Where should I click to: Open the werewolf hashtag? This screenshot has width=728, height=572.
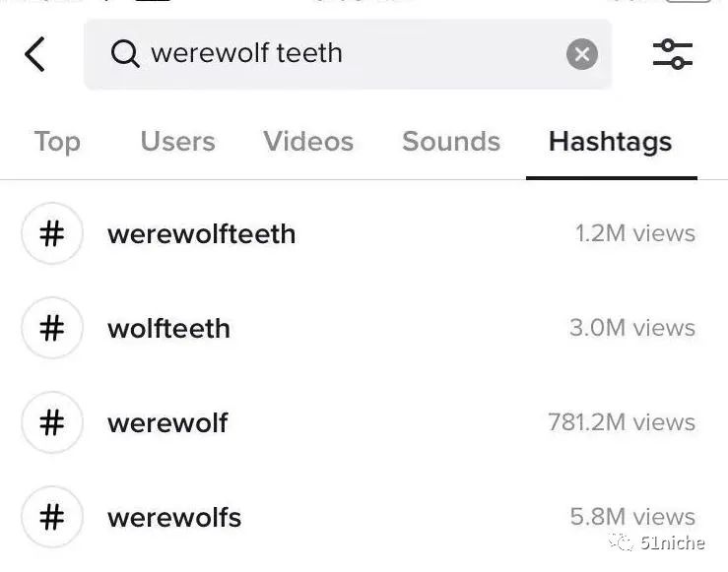click(167, 422)
